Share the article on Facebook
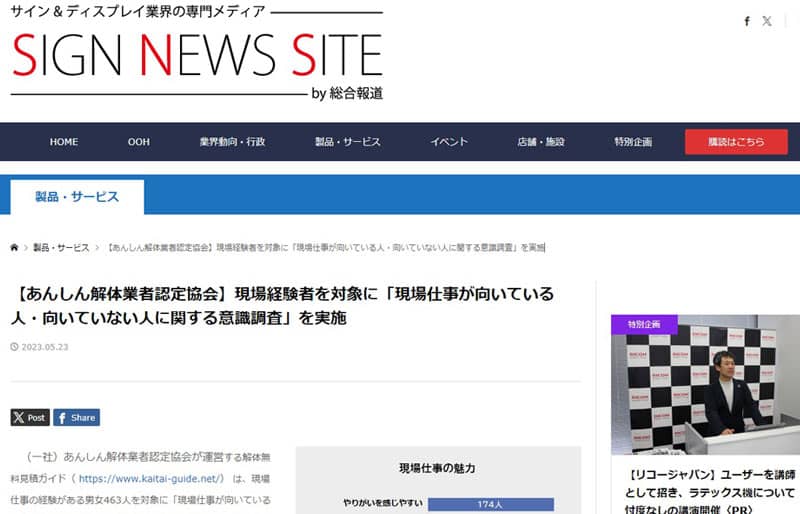 click(x=76, y=417)
